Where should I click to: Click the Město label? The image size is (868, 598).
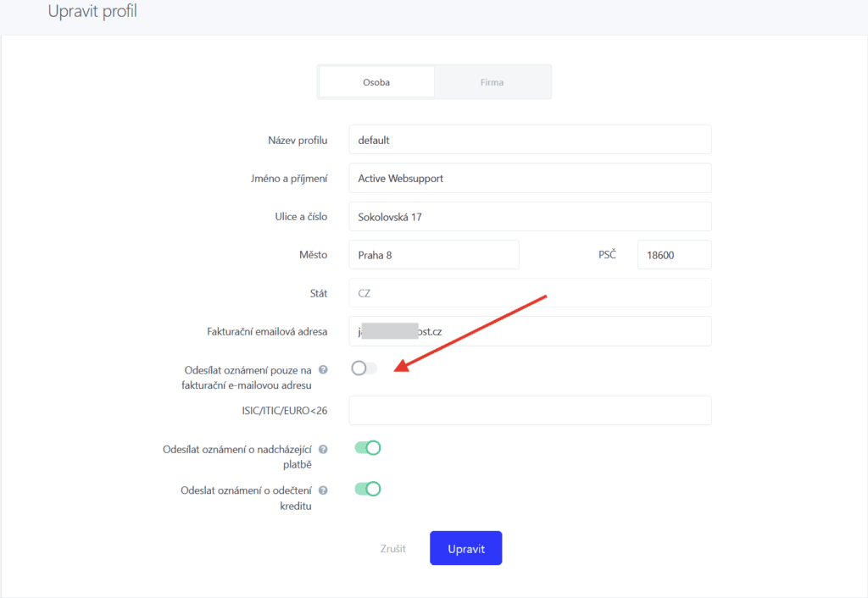coord(314,255)
